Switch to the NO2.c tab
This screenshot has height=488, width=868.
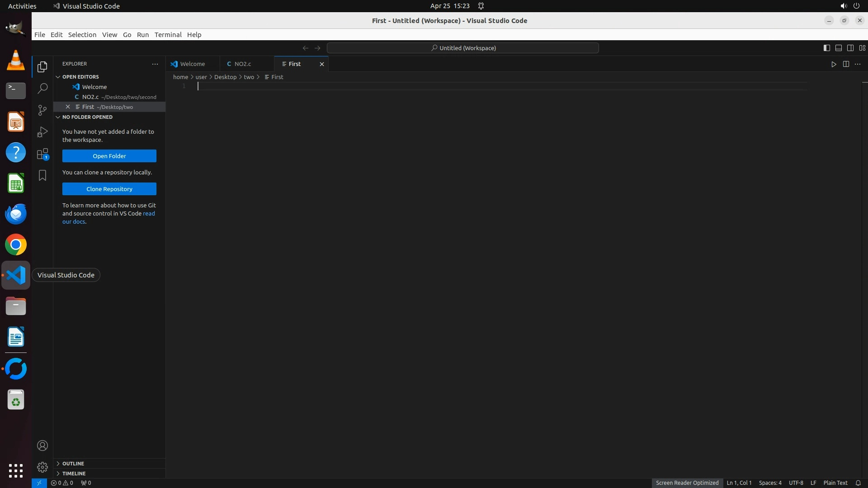pyautogui.click(x=243, y=64)
